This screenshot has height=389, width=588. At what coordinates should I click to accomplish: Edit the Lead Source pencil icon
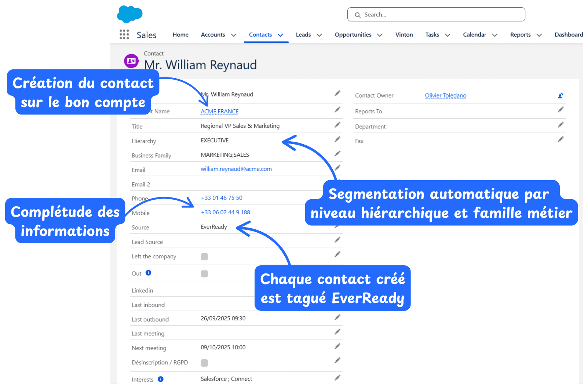[x=337, y=240]
